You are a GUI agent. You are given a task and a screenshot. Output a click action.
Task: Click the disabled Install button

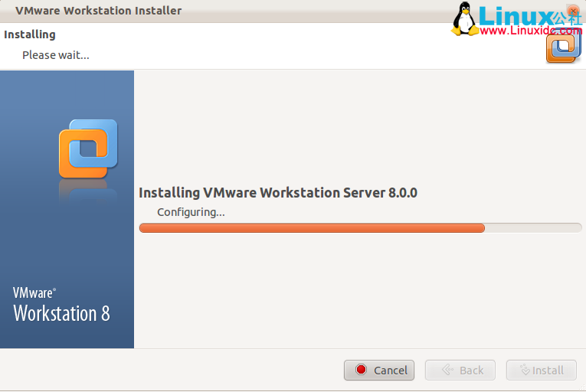pyautogui.click(x=541, y=370)
